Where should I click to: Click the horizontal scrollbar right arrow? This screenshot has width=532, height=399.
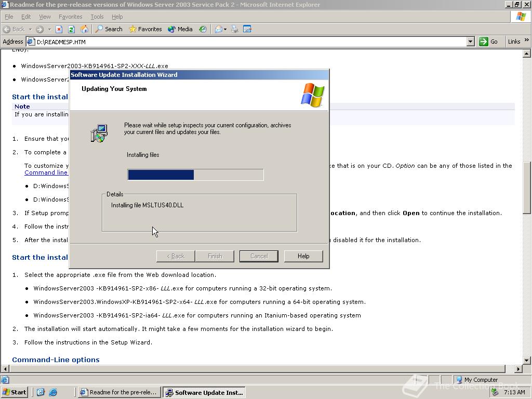tap(518, 368)
